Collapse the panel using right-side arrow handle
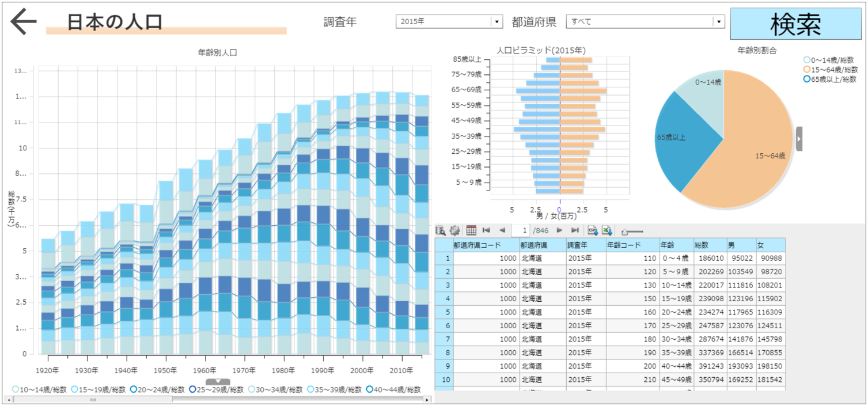Screen dimensions: 868x406 [x=799, y=139]
